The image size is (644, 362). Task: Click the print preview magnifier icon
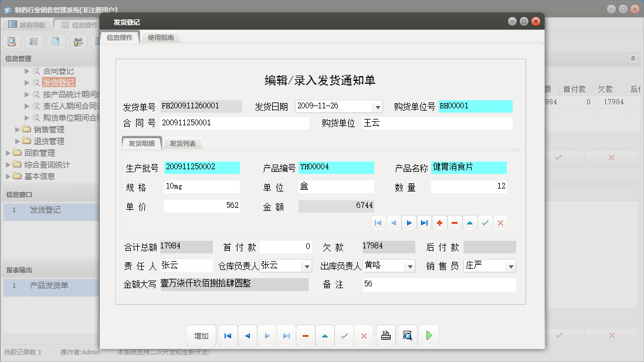[x=408, y=336]
